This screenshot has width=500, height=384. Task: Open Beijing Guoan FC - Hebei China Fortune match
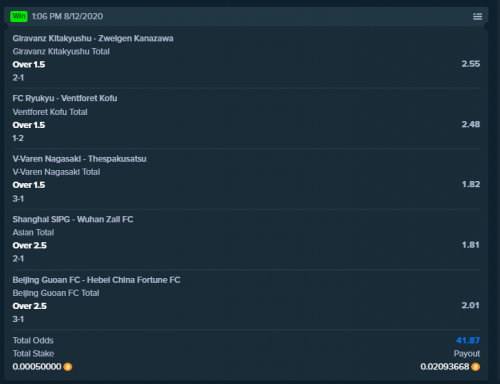coord(96,280)
